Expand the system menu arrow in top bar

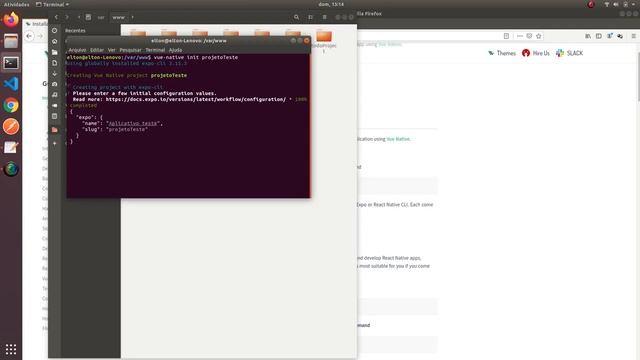point(634,4)
